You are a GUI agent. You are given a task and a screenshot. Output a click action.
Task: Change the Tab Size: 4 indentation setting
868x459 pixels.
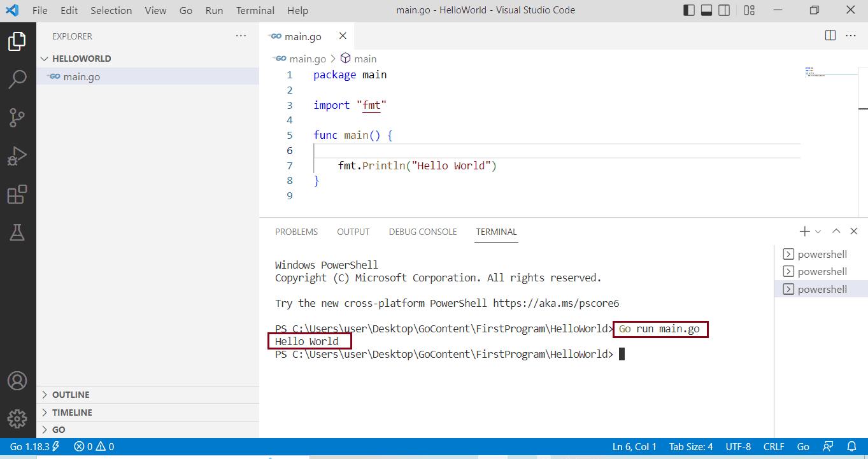(x=691, y=447)
